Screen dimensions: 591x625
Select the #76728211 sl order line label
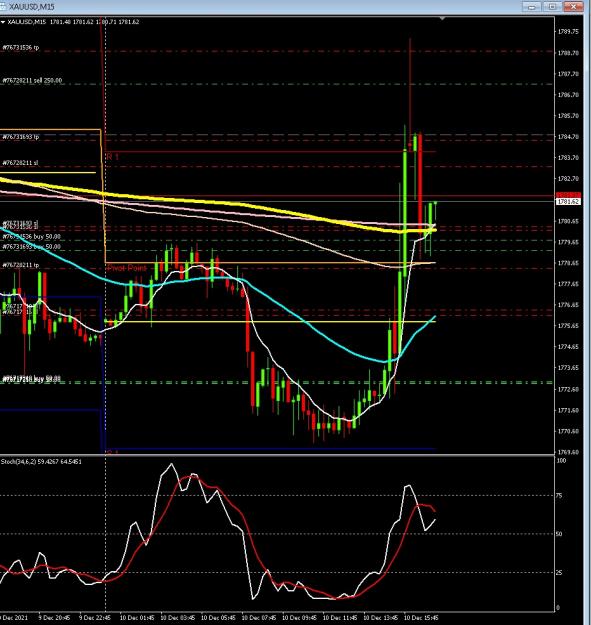click(x=20, y=163)
